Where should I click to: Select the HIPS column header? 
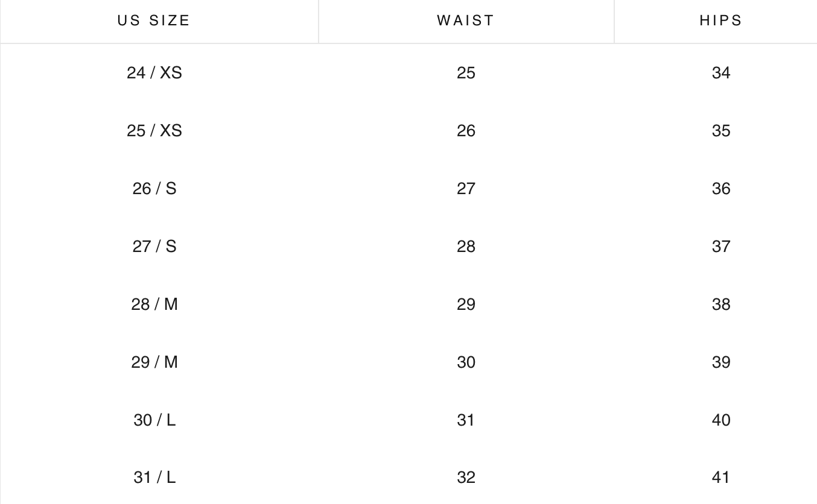tap(721, 20)
